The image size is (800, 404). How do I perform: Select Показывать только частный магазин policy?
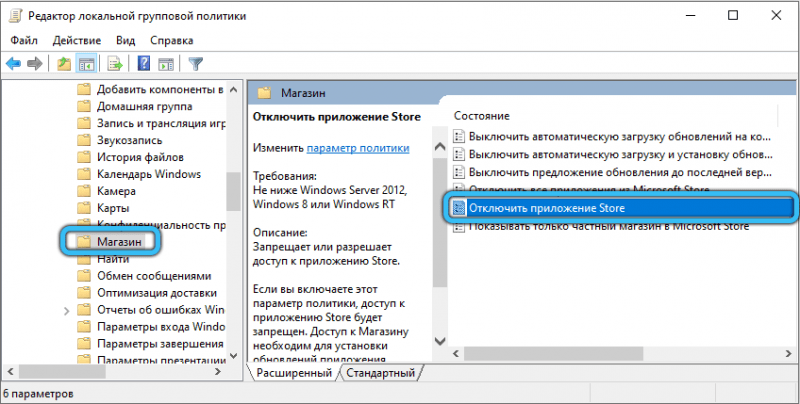[601, 226]
